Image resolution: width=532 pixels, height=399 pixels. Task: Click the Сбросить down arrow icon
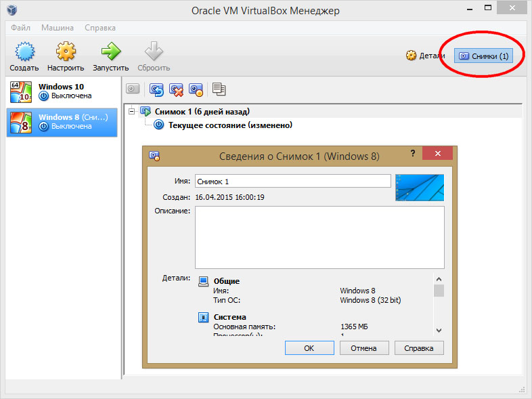(x=154, y=51)
